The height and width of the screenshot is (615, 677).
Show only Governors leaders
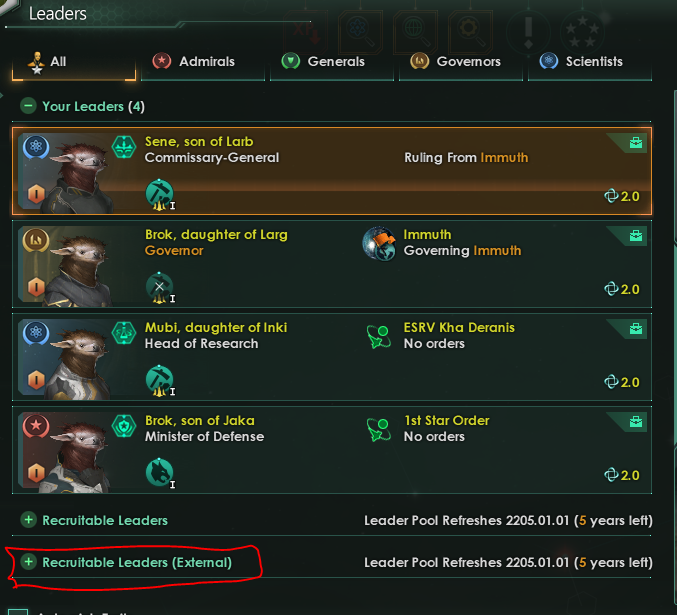[x=458, y=62]
